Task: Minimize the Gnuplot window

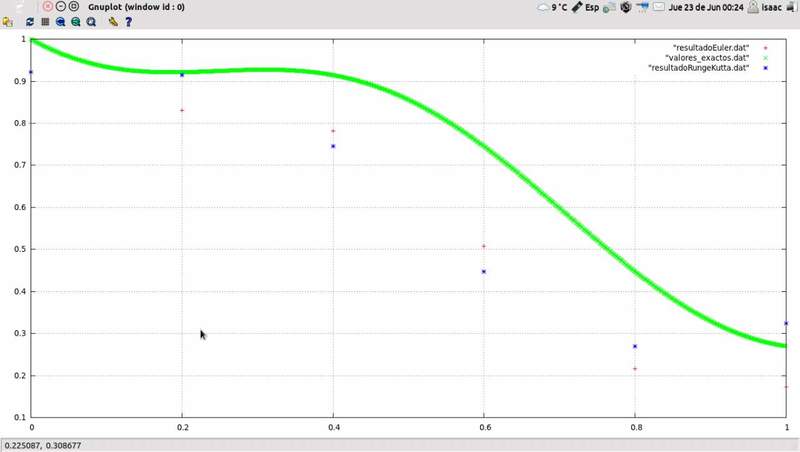Action: click(61, 7)
